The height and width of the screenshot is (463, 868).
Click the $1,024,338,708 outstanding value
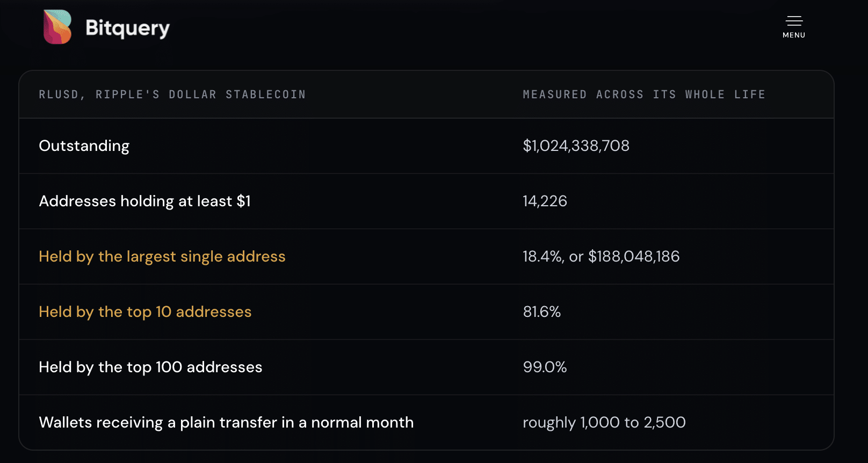point(576,146)
